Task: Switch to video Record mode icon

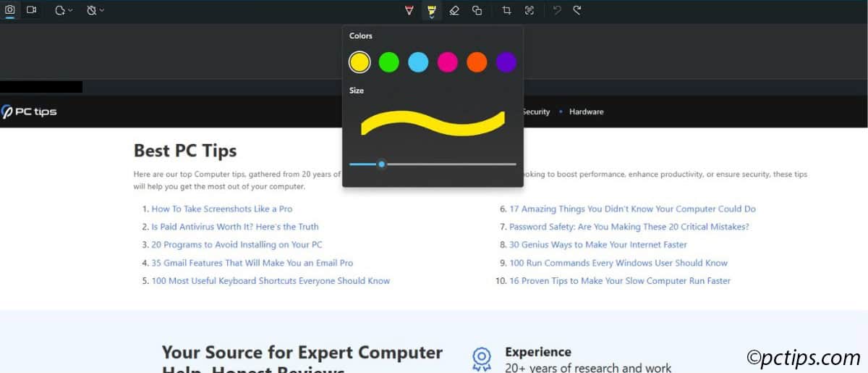Action: 32,10
